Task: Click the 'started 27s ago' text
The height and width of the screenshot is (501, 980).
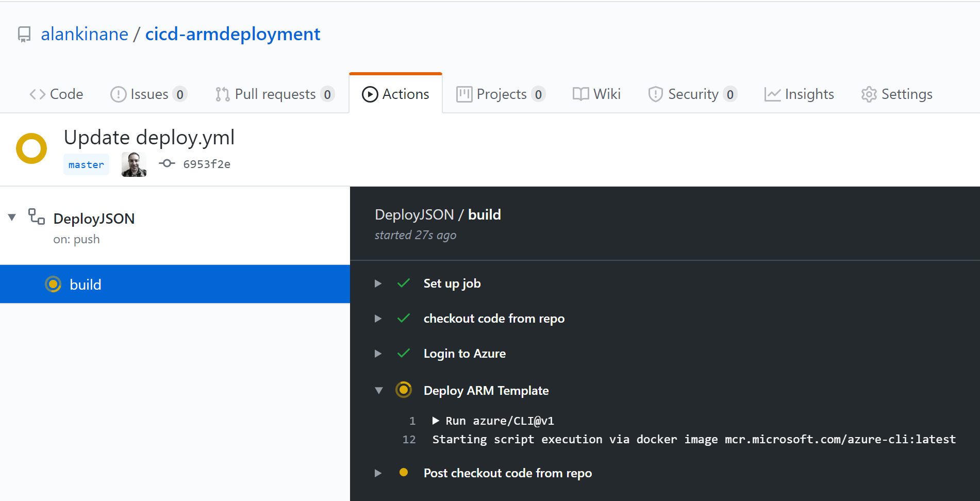Action: (415, 235)
